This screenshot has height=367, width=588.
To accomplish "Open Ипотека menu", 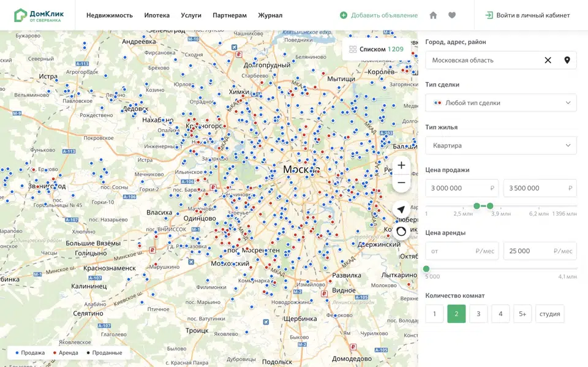I will click(157, 15).
